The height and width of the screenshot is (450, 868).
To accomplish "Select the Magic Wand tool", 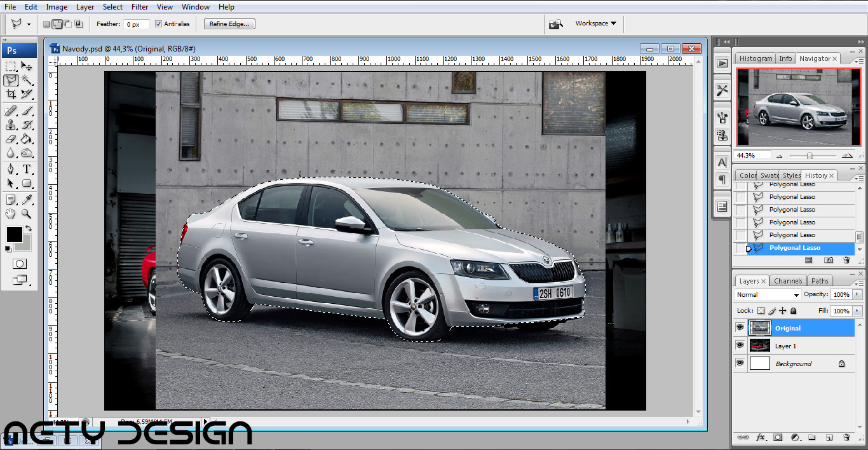I will click(27, 80).
